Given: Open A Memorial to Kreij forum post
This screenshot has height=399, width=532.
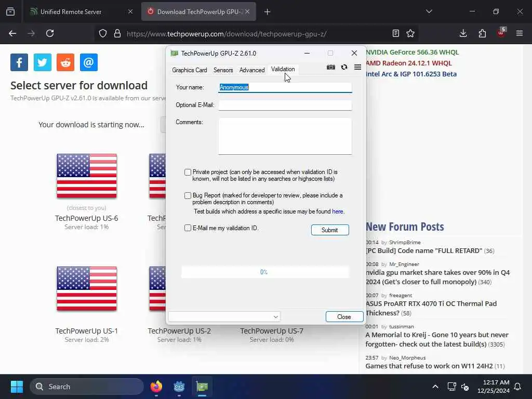Looking at the screenshot, I should (x=437, y=339).
